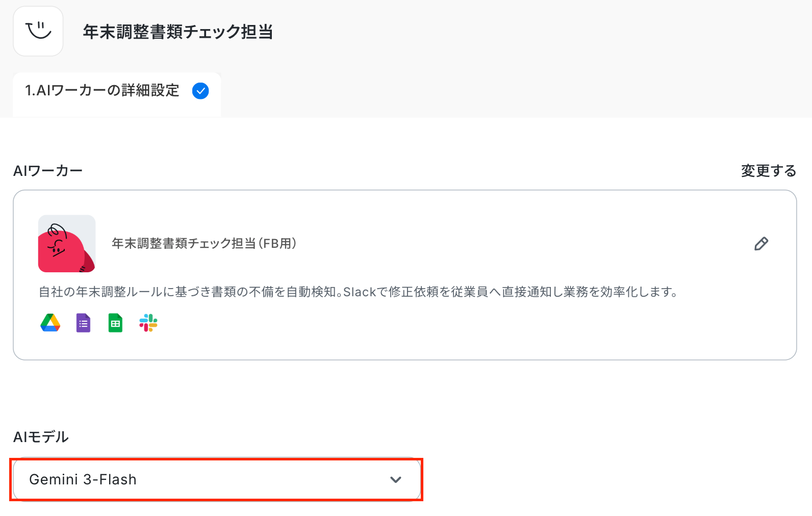Click the tab label text AIワーカーの詳細設定
Viewport: 812px width, 516px height.
(x=108, y=91)
